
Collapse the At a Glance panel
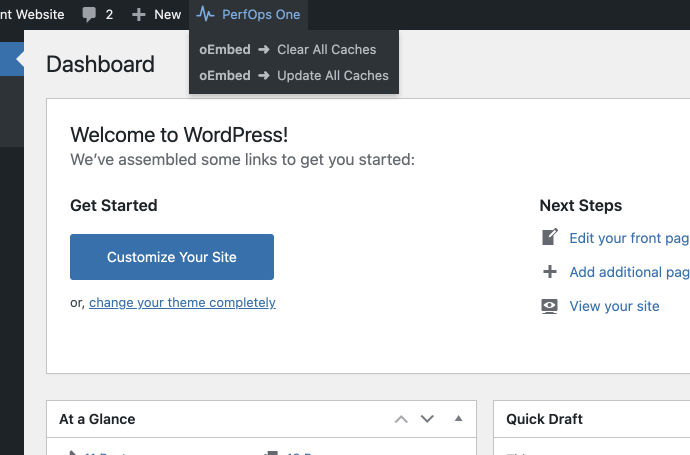[x=459, y=418]
